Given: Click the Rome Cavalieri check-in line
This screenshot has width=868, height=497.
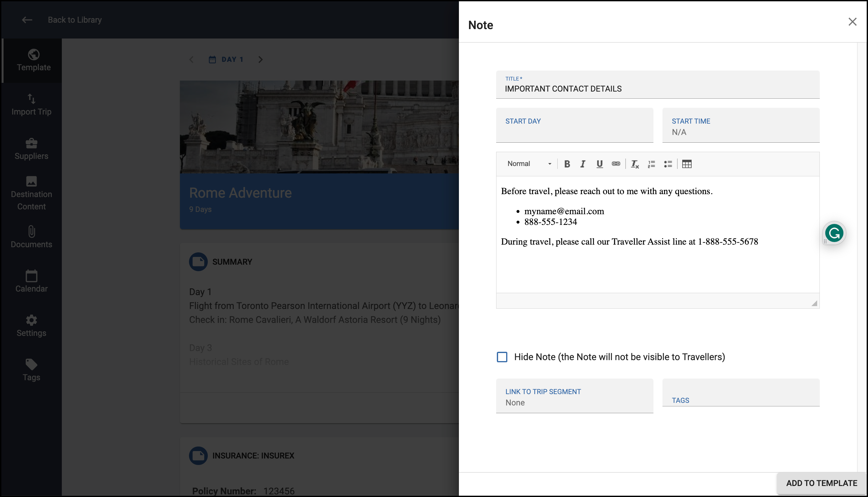Looking at the screenshot, I should pos(315,320).
